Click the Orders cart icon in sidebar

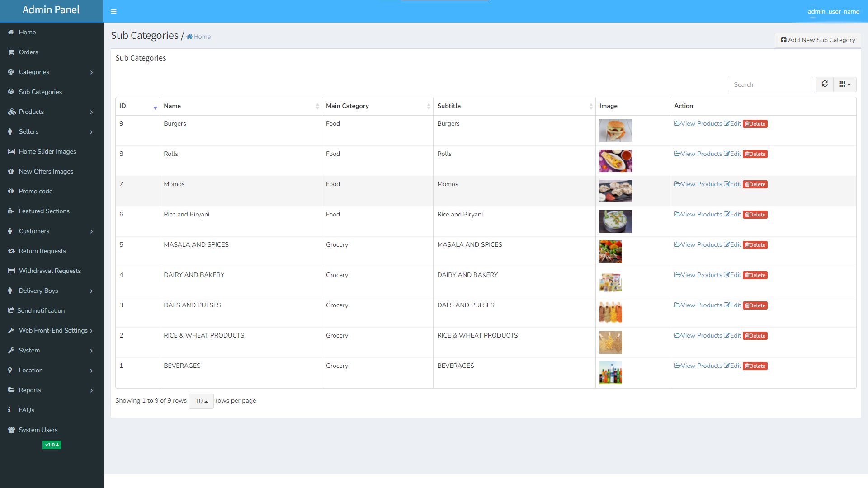(x=11, y=52)
